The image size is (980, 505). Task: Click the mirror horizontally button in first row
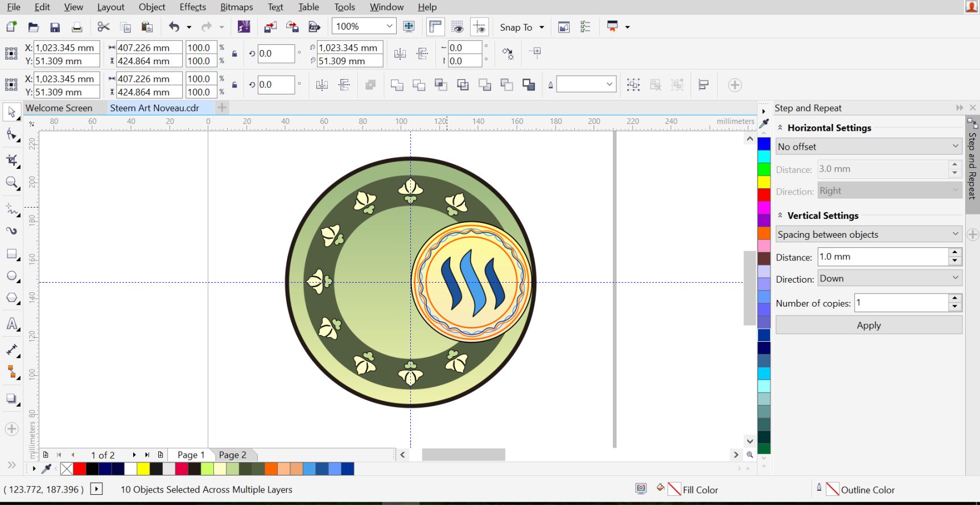tap(400, 54)
